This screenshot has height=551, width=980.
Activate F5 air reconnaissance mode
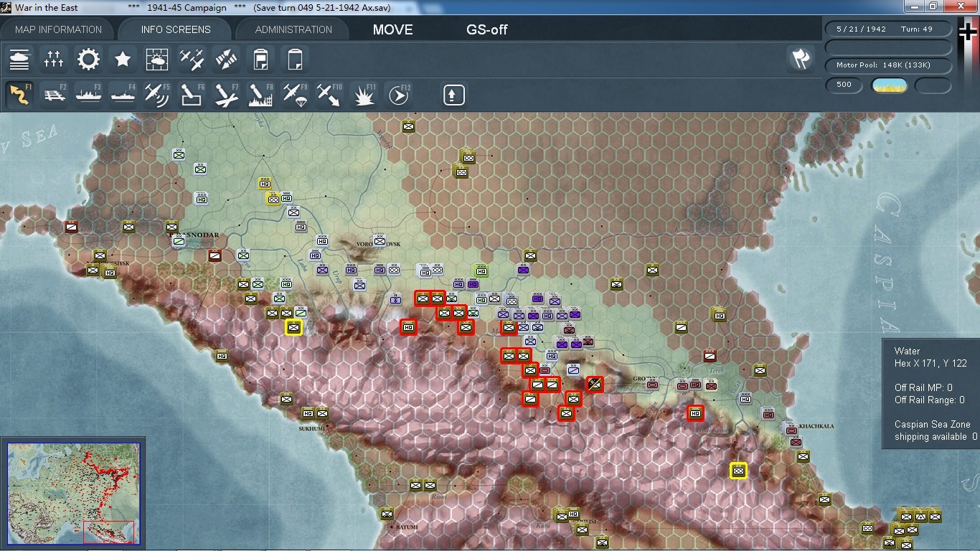(157, 95)
